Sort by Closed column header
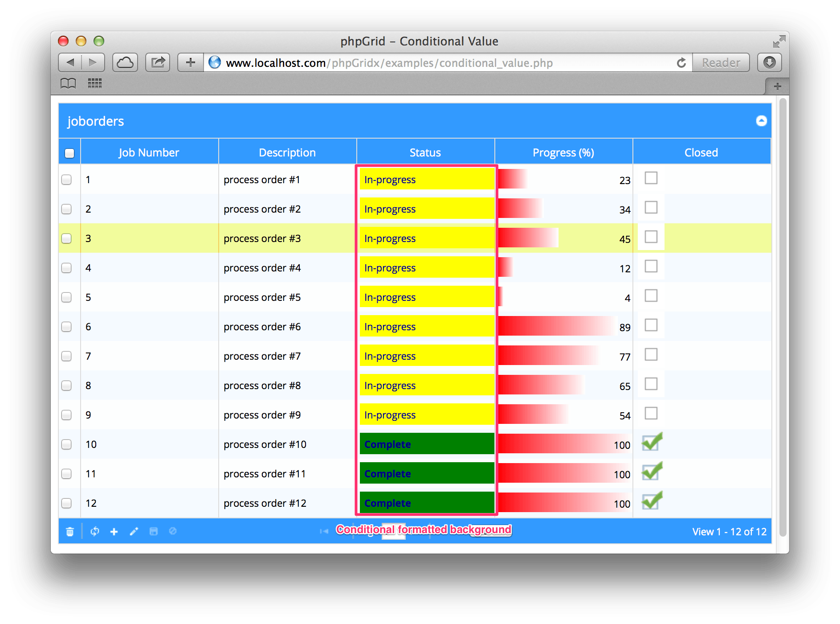The width and height of the screenshot is (840, 624). point(701,152)
